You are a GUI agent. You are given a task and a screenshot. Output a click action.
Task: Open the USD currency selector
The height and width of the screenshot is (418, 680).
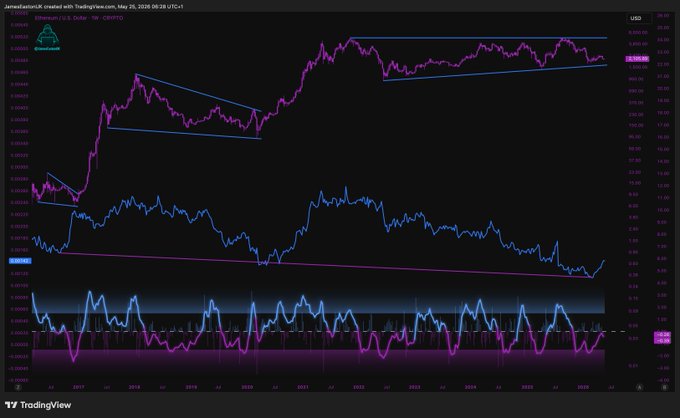pos(638,18)
